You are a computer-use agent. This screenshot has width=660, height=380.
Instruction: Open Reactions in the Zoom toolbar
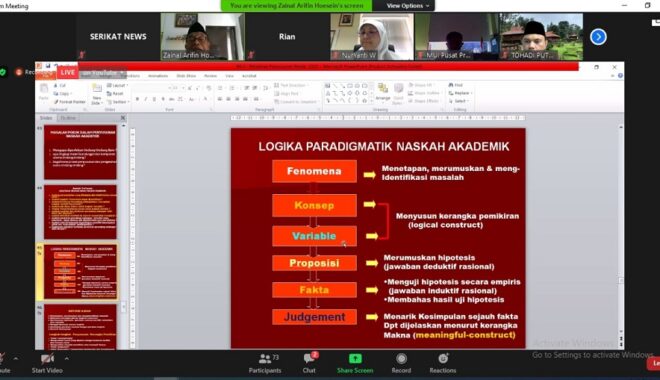pyautogui.click(x=443, y=363)
